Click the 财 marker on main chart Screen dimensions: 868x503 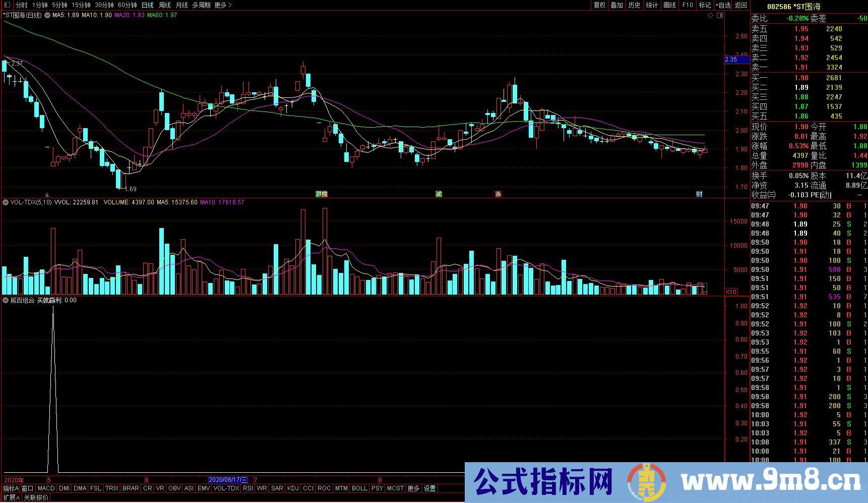[699, 194]
